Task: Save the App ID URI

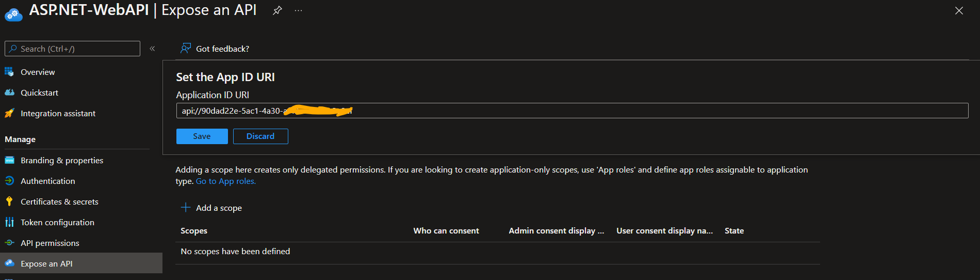Action: 202,136
